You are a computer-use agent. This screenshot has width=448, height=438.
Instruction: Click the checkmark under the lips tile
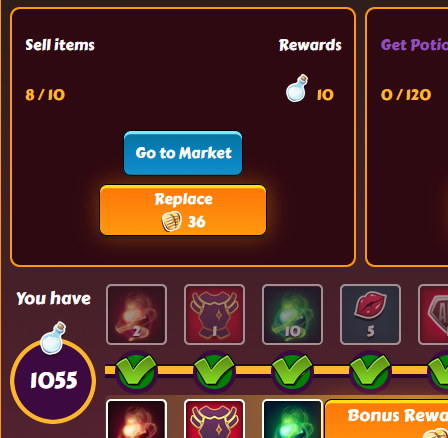(370, 370)
